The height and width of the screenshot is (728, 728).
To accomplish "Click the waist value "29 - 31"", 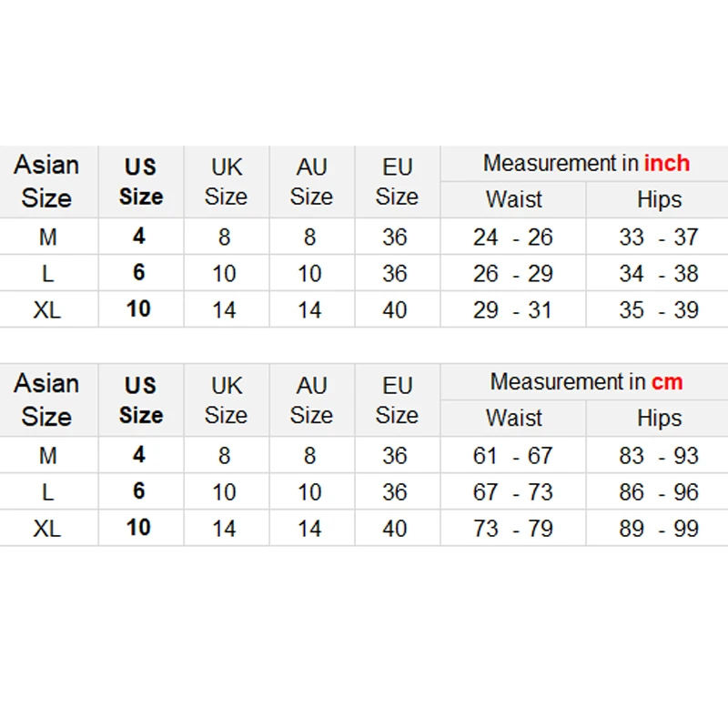I will (512, 310).
